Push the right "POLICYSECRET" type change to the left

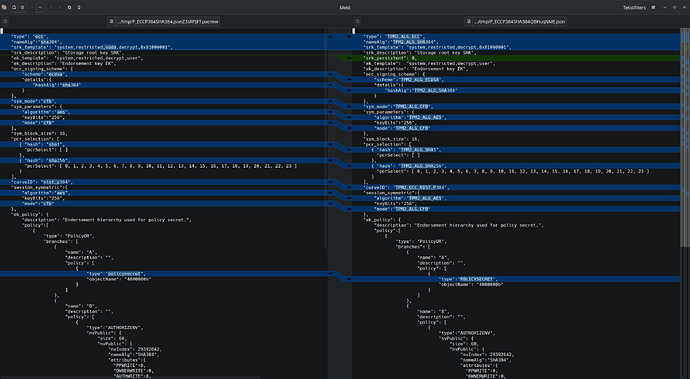tap(349, 279)
